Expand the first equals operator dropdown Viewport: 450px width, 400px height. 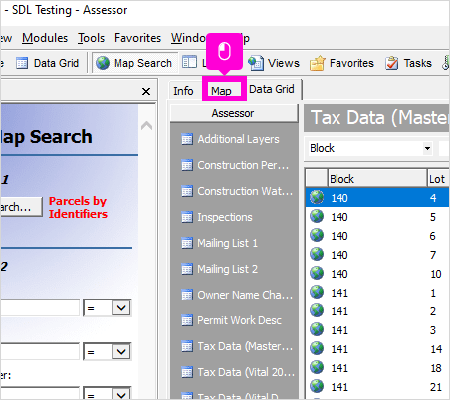click(121, 308)
